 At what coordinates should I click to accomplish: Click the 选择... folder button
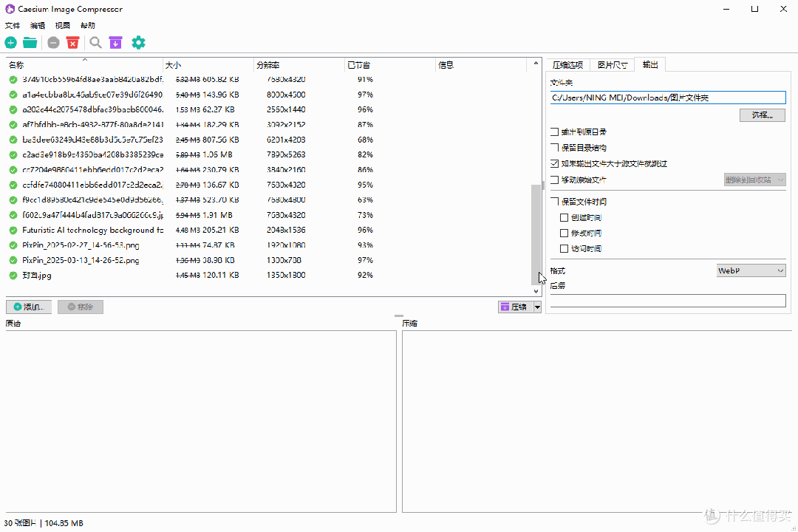coord(763,115)
